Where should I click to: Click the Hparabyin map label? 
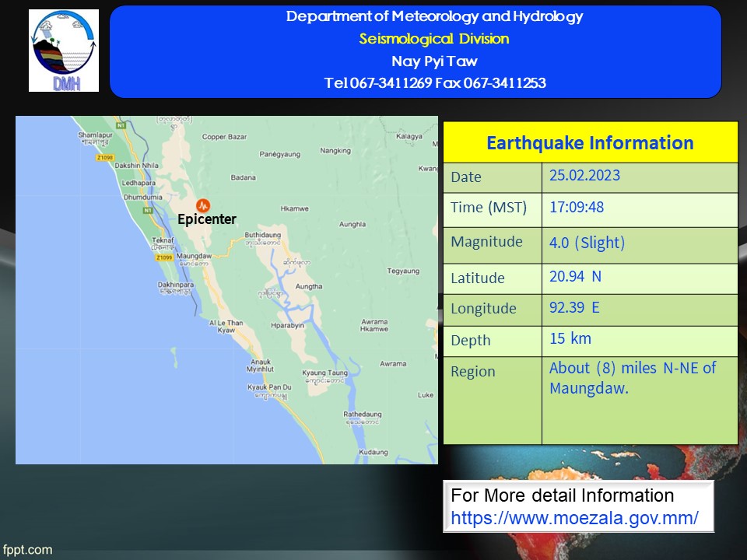point(287,326)
